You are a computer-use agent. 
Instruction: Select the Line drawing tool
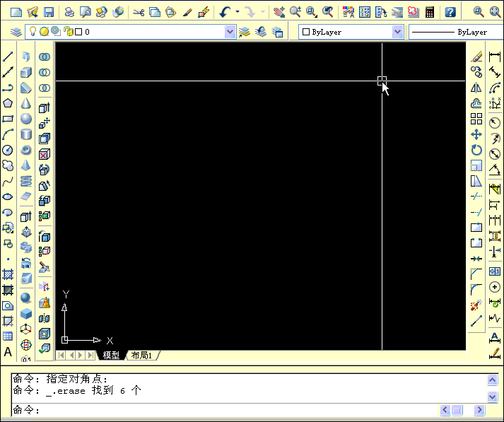tap(8, 57)
